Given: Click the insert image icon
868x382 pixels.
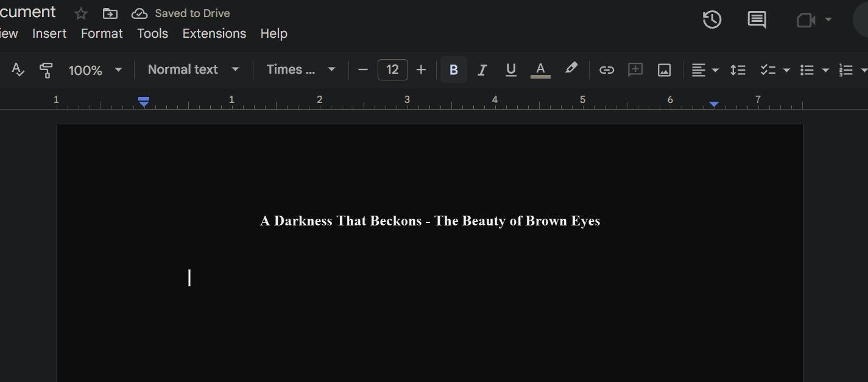Looking at the screenshot, I should tap(664, 70).
